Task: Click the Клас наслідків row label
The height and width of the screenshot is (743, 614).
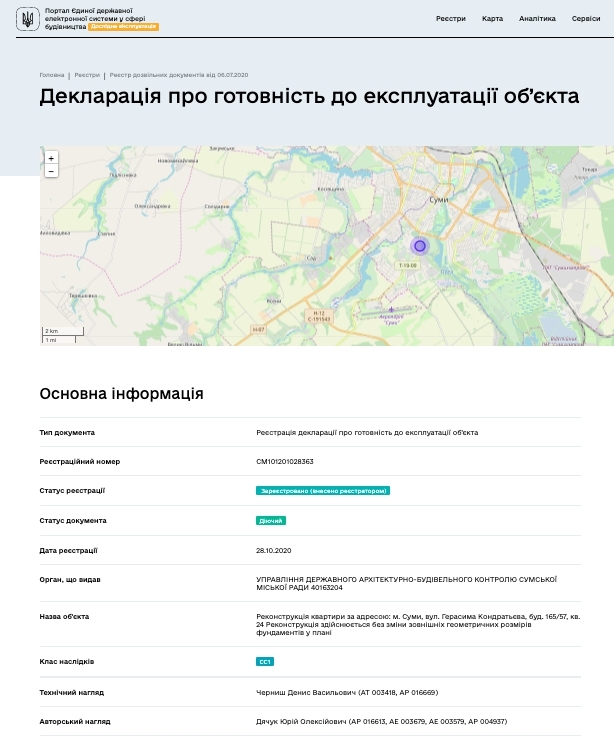Action: (67, 661)
